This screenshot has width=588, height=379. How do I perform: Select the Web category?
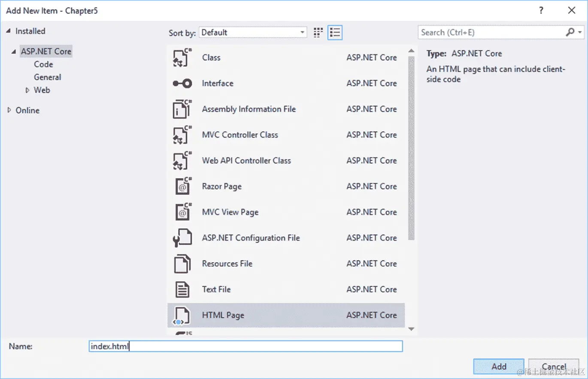[x=42, y=90]
